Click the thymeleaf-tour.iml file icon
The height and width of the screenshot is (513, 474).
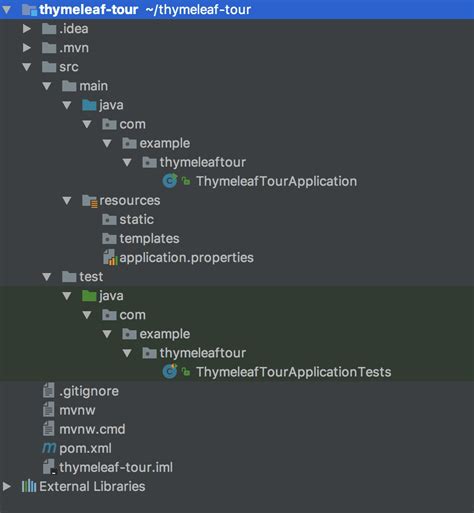click(49, 467)
